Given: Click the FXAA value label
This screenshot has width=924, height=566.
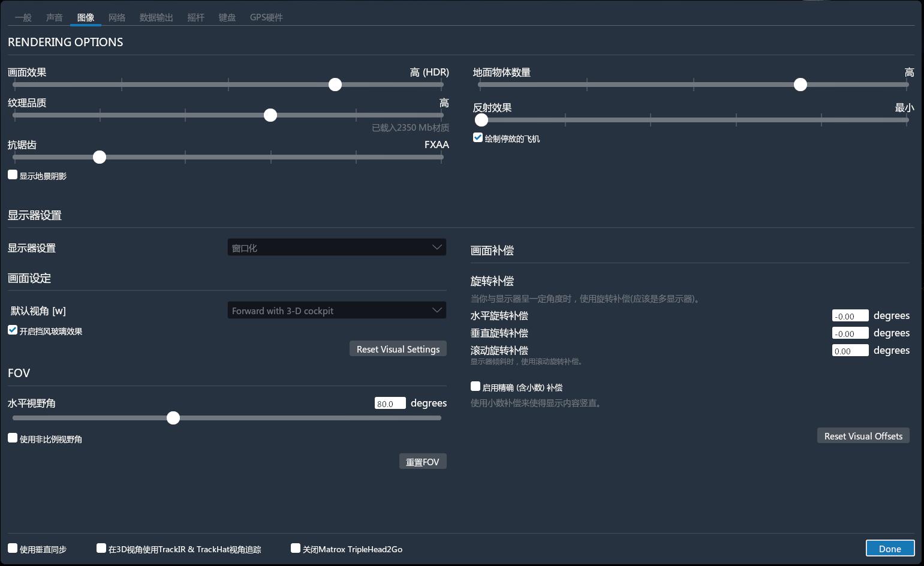Looking at the screenshot, I should click(x=437, y=144).
